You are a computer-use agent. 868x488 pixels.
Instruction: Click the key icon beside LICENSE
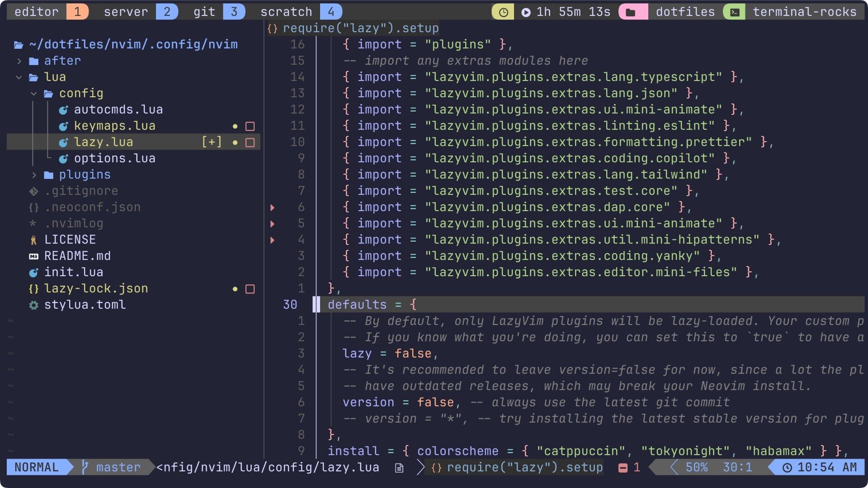click(33, 240)
